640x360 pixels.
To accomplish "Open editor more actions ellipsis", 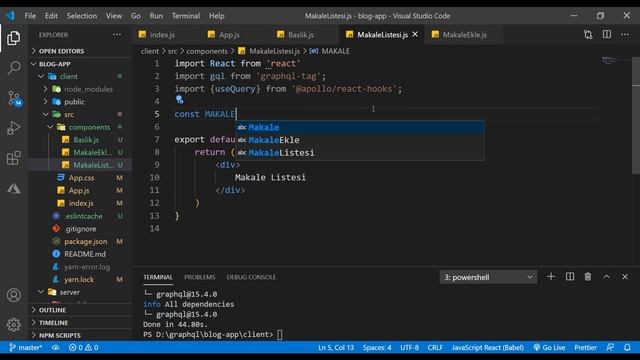I will pyautogui.click(x=625, y=35).
